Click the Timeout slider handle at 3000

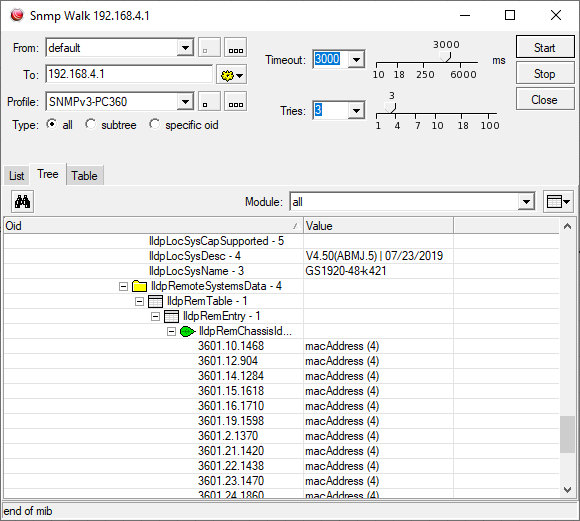(x=446, y=57)
